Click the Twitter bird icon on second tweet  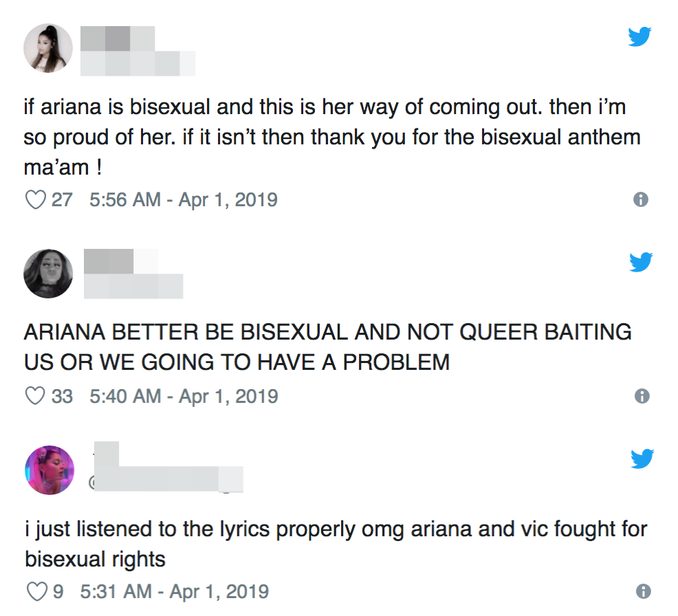pos(642,262)
